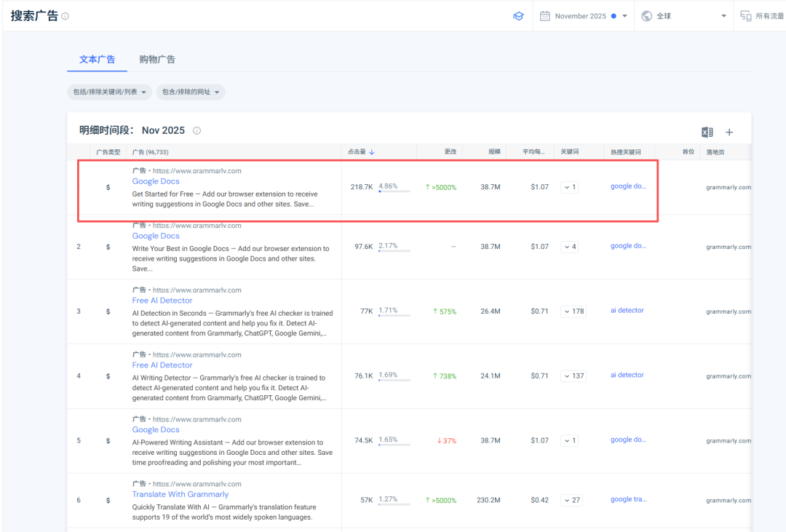Click the 230.2M volume value
This screenshot has height=532, width=786.
pos(489,501)
